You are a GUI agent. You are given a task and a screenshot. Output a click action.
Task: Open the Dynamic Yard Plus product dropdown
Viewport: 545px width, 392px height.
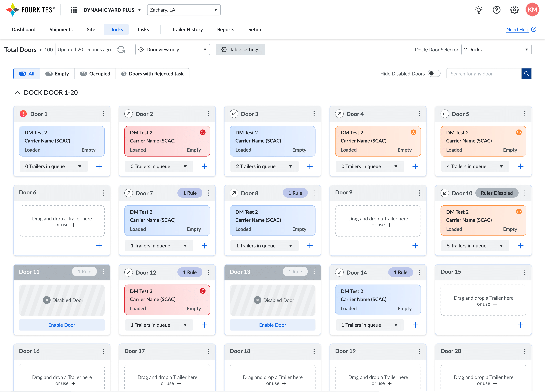click(x=112, y=10)
